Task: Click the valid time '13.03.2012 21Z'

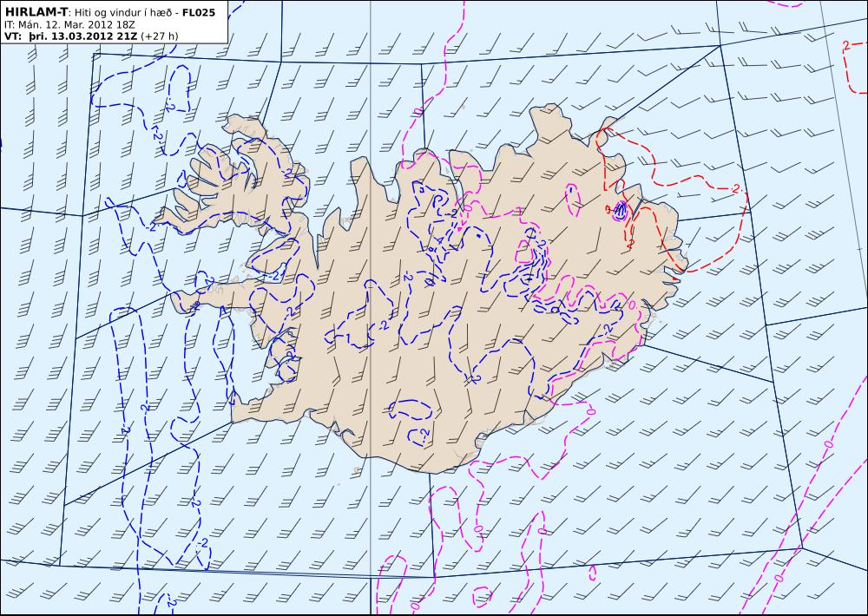Action: coord(94,36)
